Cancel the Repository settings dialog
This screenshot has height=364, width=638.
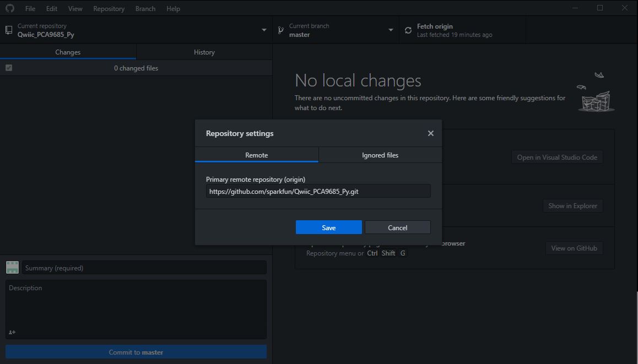tap(397, 227)
